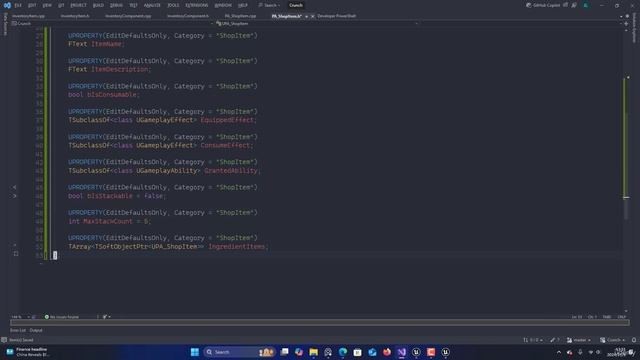The height and width of the screenshot is (360, 640).
Task: Open Visual Studio icon in taskbar
Action: pyautogui.click(x=402, y=352)
